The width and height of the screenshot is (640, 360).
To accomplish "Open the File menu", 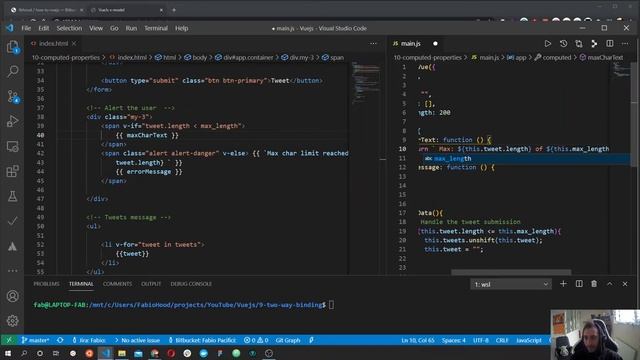I will pos(26,28).
